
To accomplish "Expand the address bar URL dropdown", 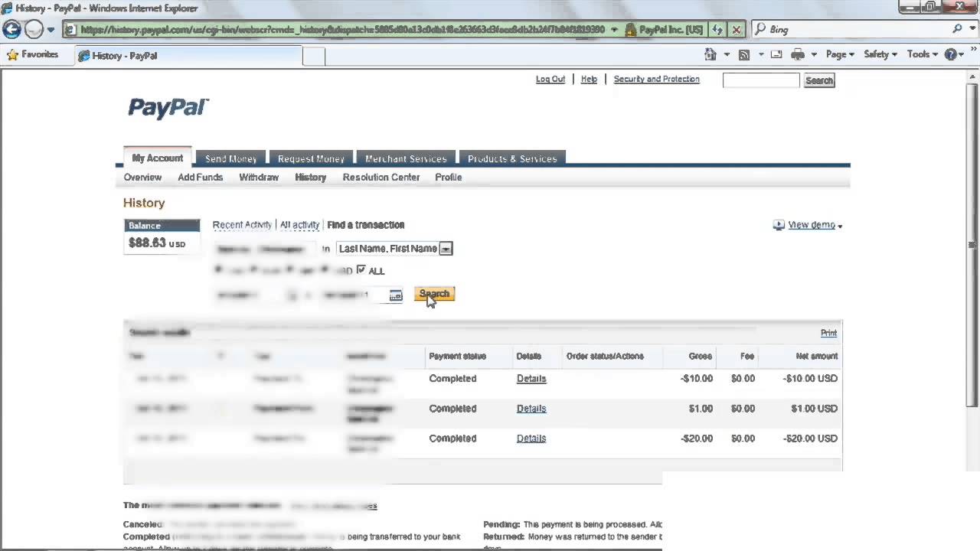I will [x=614, y=30].
